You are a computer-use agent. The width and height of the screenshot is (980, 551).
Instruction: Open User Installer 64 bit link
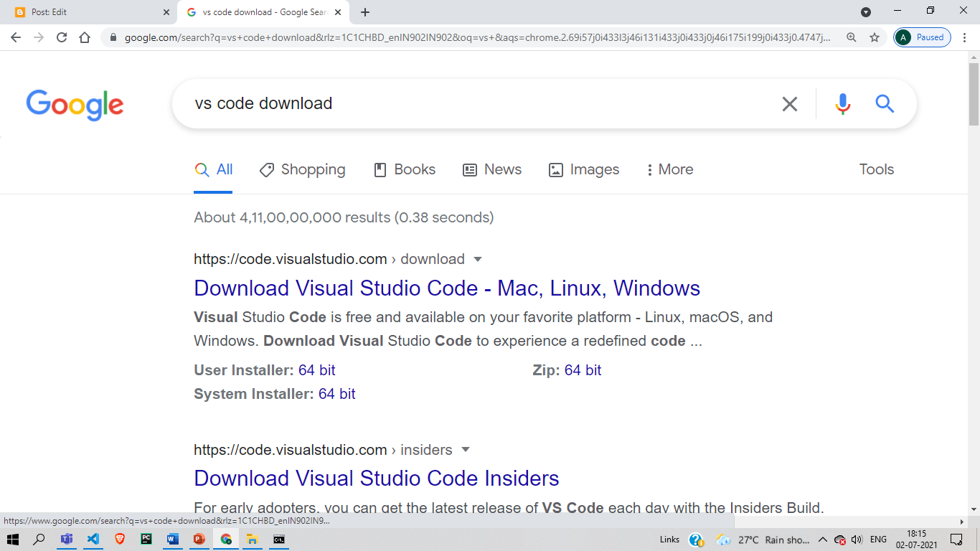pos(317,370)
